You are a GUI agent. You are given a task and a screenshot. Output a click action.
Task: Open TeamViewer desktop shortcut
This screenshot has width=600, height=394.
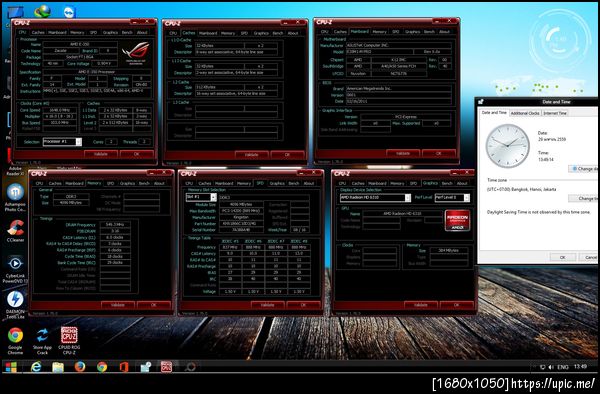[69, 12]
